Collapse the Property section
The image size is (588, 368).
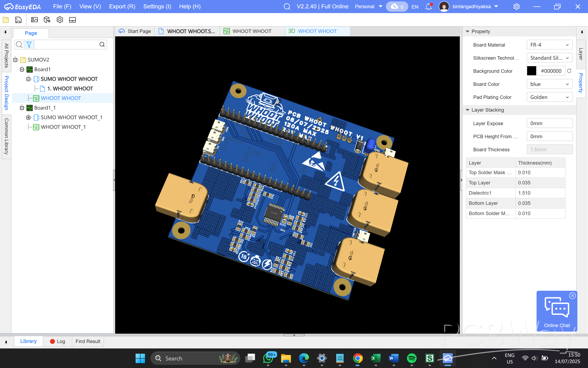click(x=468, y=31)
